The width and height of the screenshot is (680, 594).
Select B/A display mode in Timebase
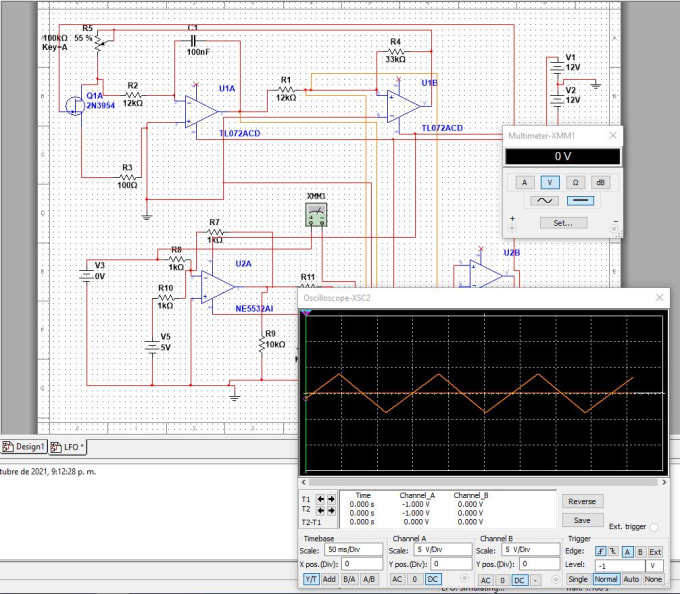point(349,579)
